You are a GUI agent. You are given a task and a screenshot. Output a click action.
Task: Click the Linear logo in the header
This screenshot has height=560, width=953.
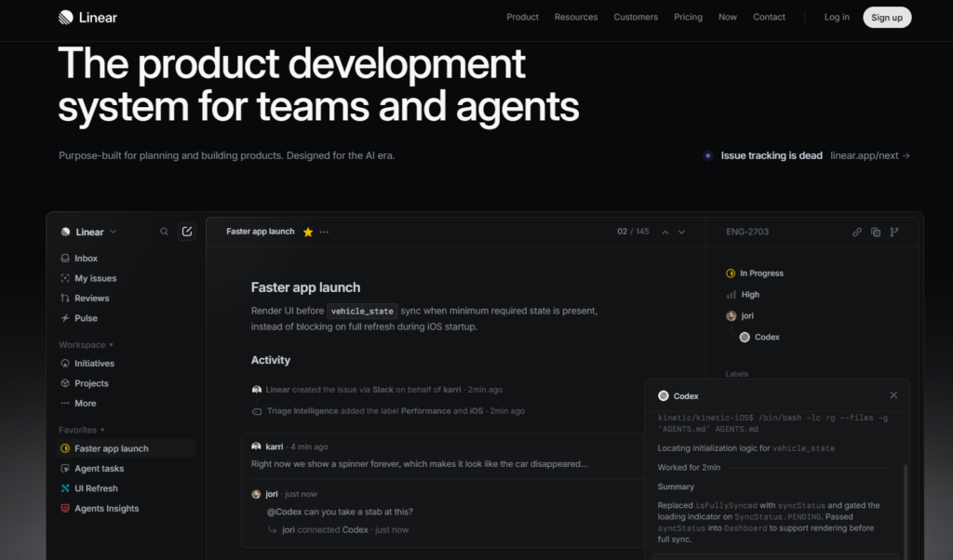87,18
